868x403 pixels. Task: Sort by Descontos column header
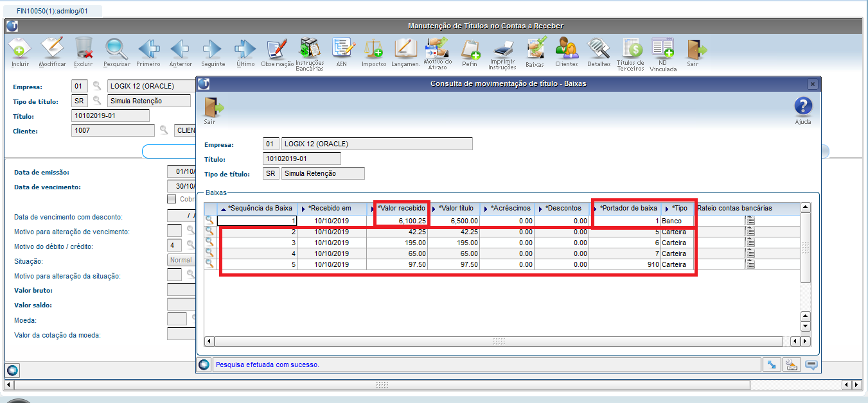click(562, 209)
